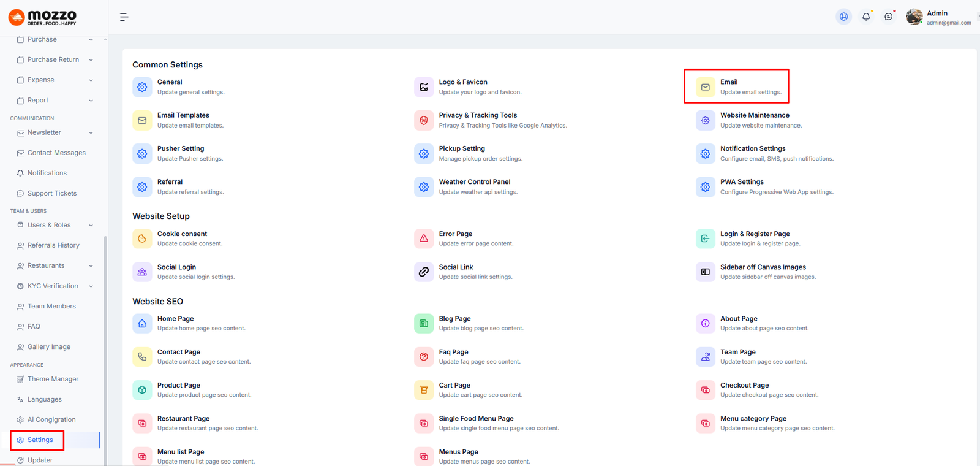Expand the Expense sidebar menu
Screen dimensions: 980x466
click(55, 80)
